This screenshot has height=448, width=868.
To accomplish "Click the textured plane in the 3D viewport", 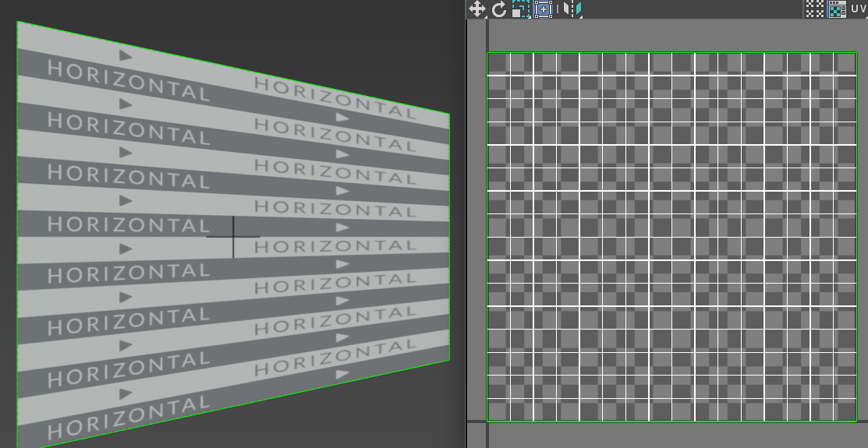I will 232,235.
